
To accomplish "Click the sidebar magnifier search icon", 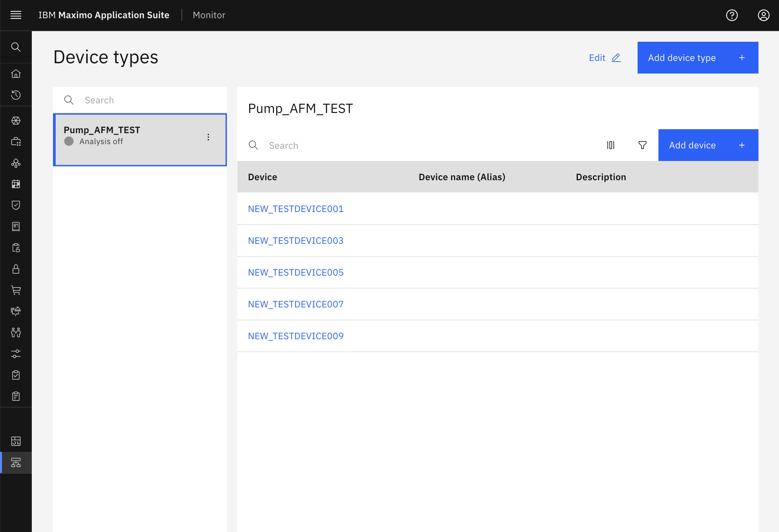I will (16, 47).
